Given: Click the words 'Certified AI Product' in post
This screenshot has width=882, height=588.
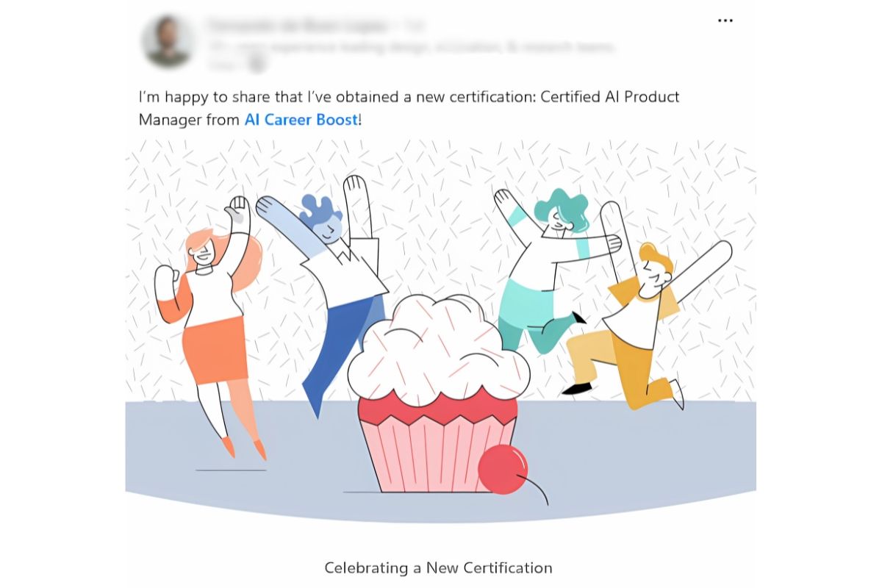Looking at the screenshot, I should [610, 97].
